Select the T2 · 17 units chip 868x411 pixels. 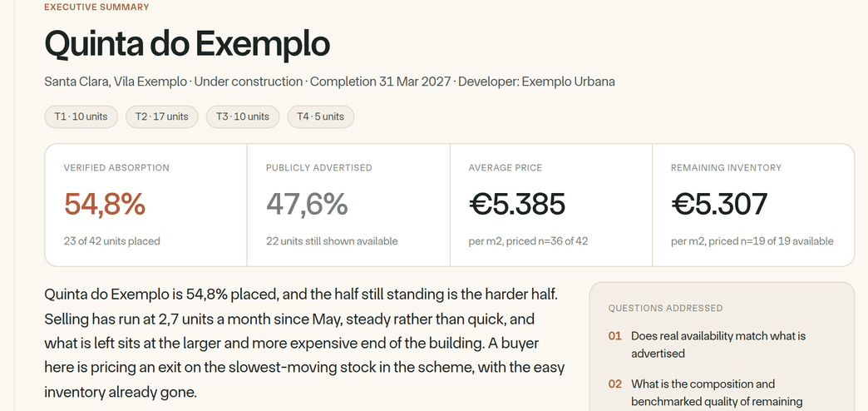tap(161, 116)
